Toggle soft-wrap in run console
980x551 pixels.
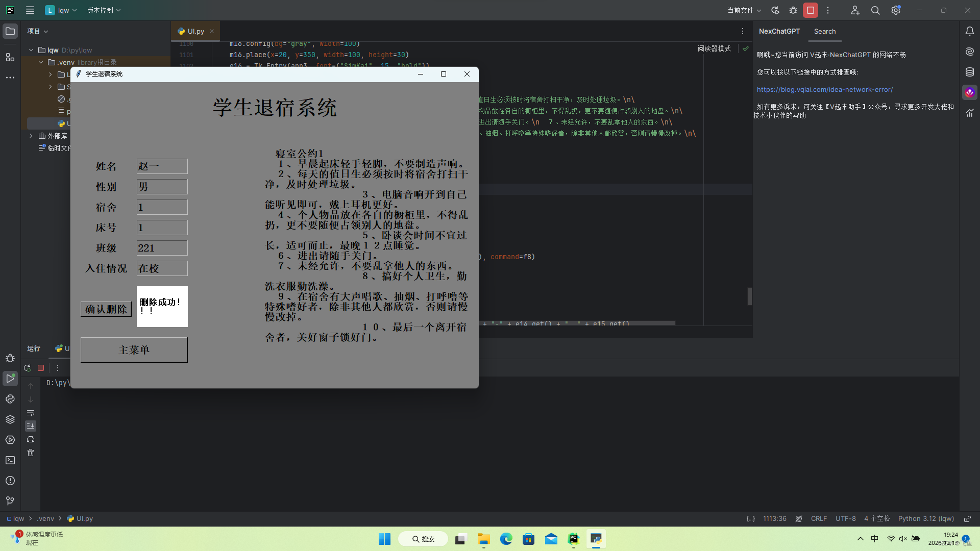pos(31,413)
